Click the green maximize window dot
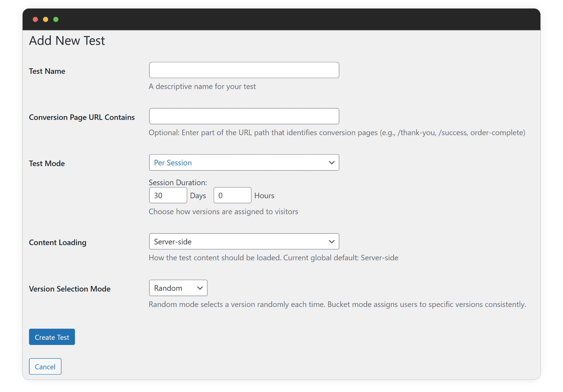This screenshot has width=563, height=392. [56, 20]
